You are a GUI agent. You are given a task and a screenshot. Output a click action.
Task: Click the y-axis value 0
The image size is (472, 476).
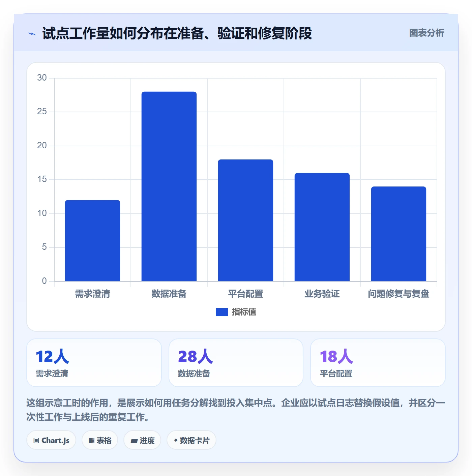[x=44, y=281]
